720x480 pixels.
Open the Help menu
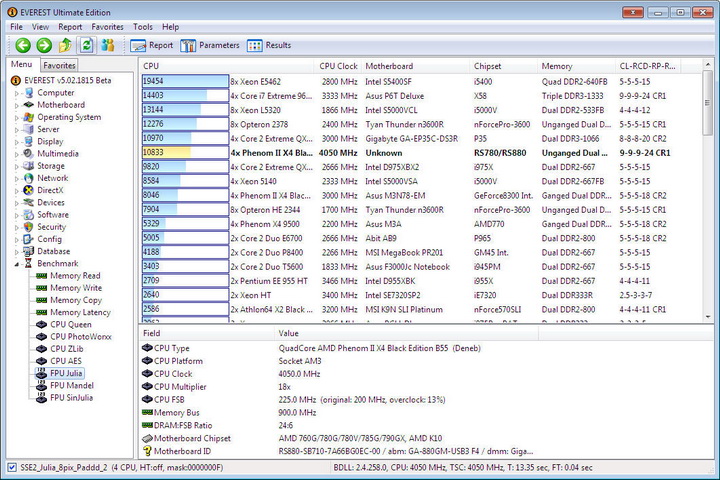click(170, 27)
